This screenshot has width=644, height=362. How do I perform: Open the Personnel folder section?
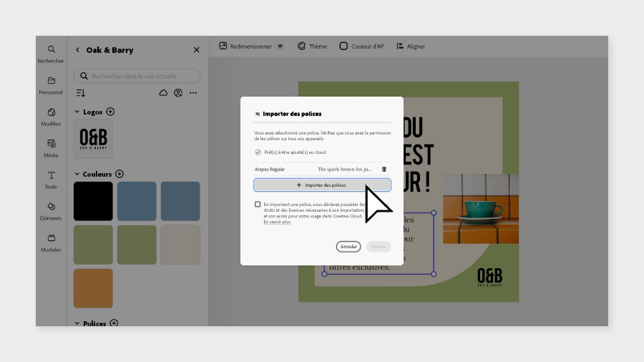click(51, 86)
